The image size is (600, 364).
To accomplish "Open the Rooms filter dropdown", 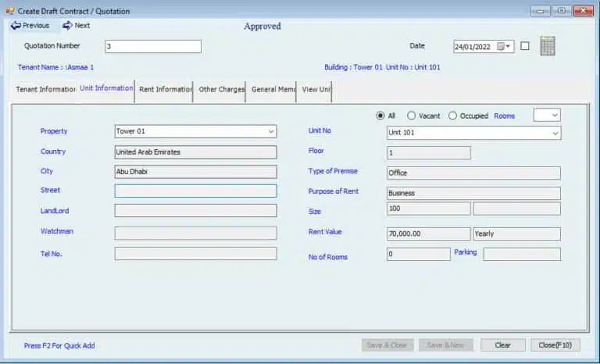I will click(x=554, y=116).
